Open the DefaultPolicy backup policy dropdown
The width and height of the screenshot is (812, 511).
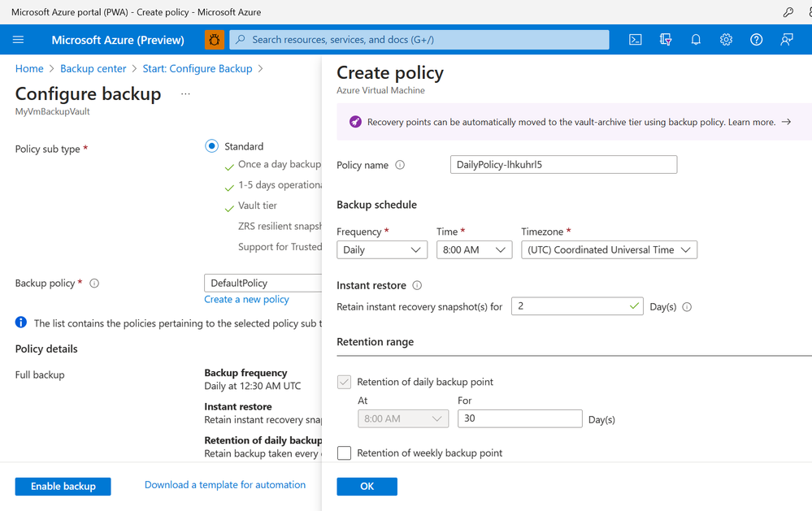263,284
